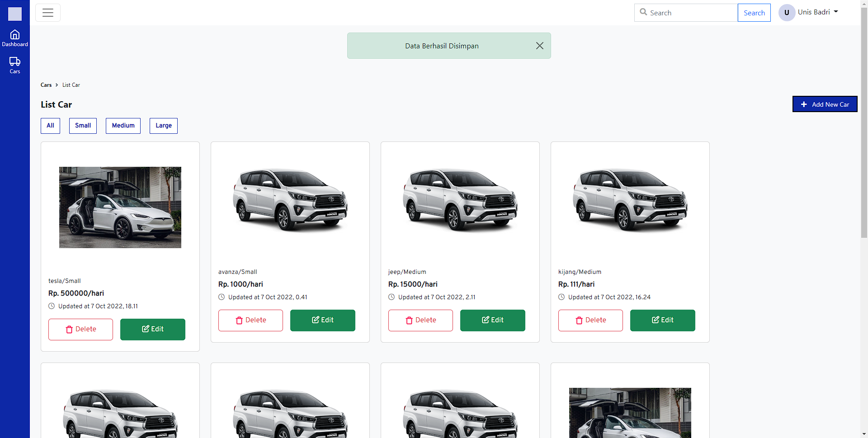Switch to the All filter tab
The width and height of the screenshot is (868, 438).
click(50, 126)
